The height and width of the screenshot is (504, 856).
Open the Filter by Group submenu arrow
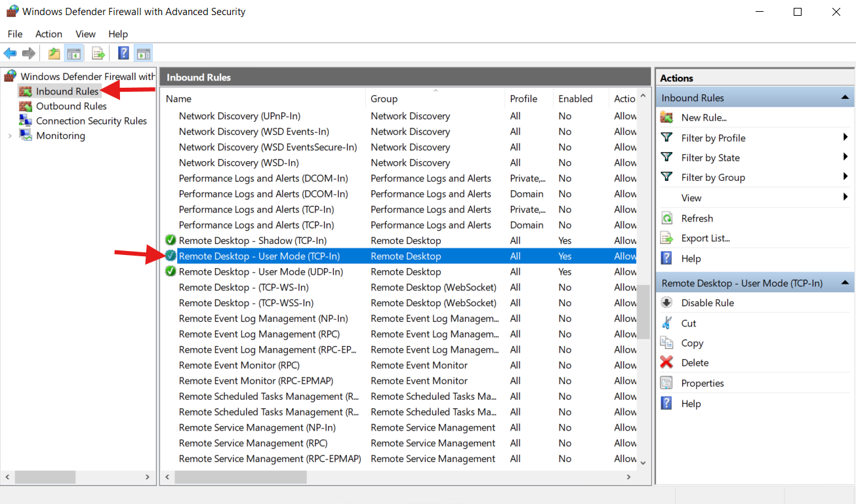[846, 177]
